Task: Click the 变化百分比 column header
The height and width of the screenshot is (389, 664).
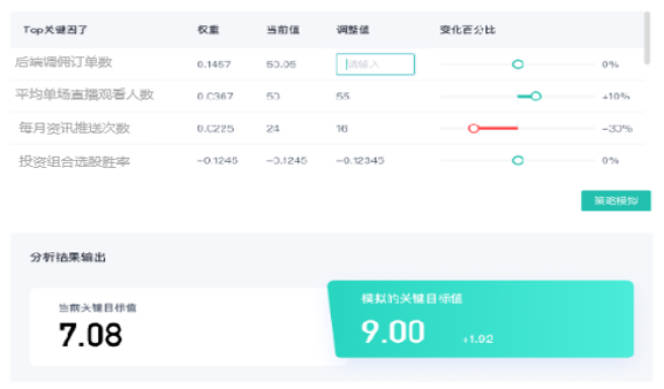Action: [468, 30]
